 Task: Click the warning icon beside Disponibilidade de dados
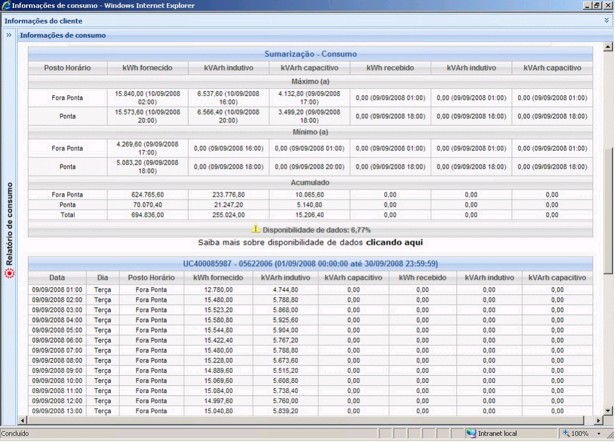(256, 229)
